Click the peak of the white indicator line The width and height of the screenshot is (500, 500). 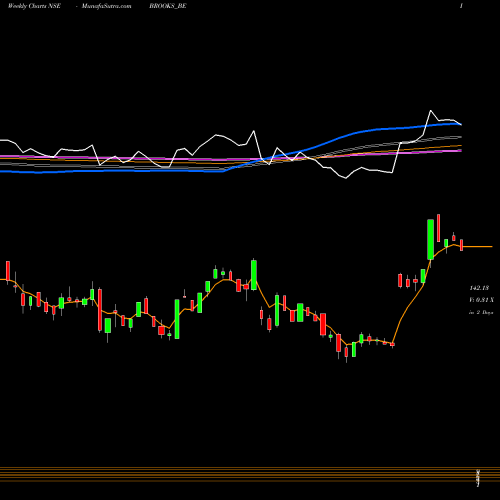point(431,110)
